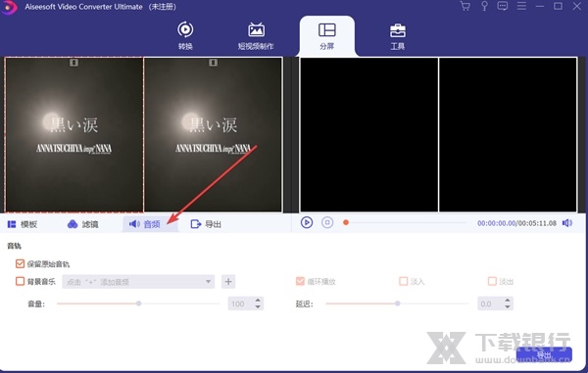Select the second video clip thumbnail
This screenshot has width=588, height=373.
213,135
